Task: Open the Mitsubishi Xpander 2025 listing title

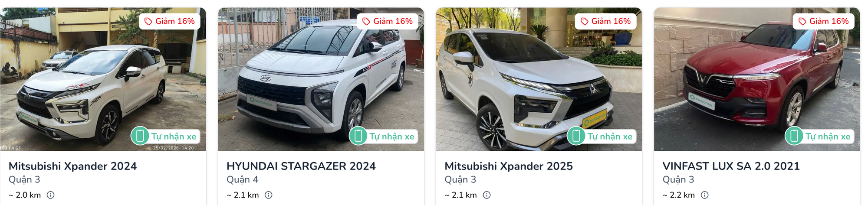Action: (509, 166)
